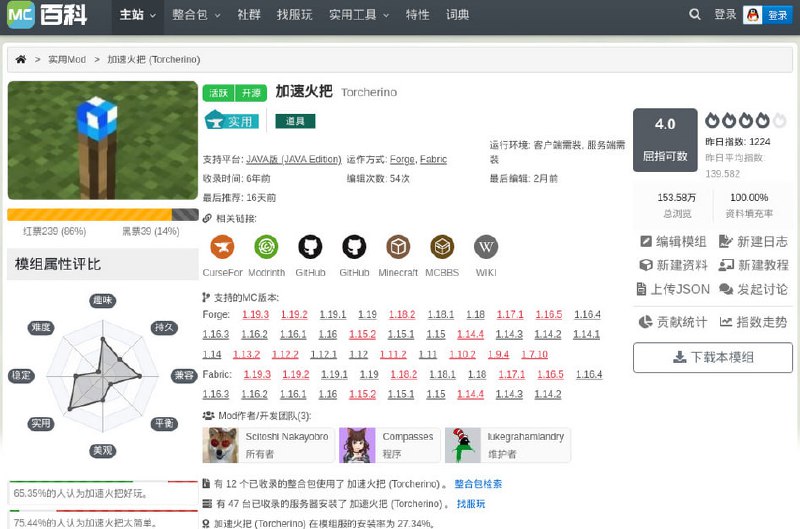Click 红票239 (86%) vote label
The image size is (800, 529).
[55, 232]
